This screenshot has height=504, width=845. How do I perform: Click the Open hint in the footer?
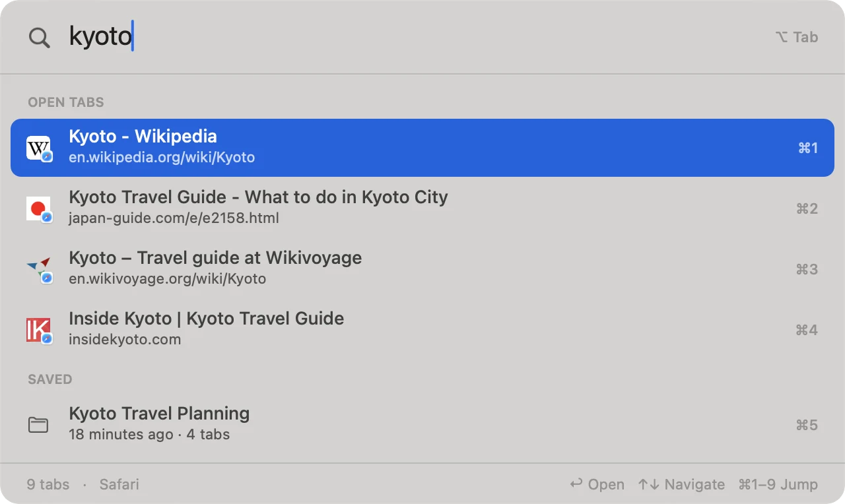[597, 484]
